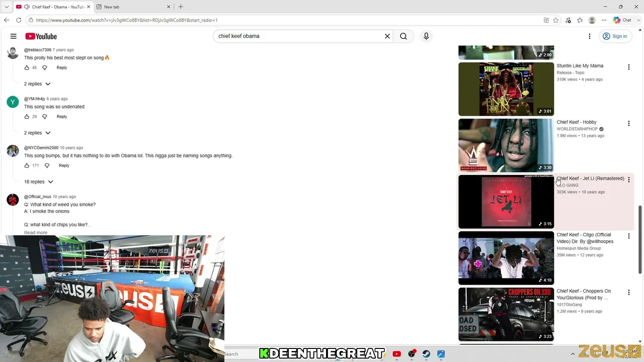
Task: Dislike the comment by @treblacc7306
Action: [x=44, y=67]
